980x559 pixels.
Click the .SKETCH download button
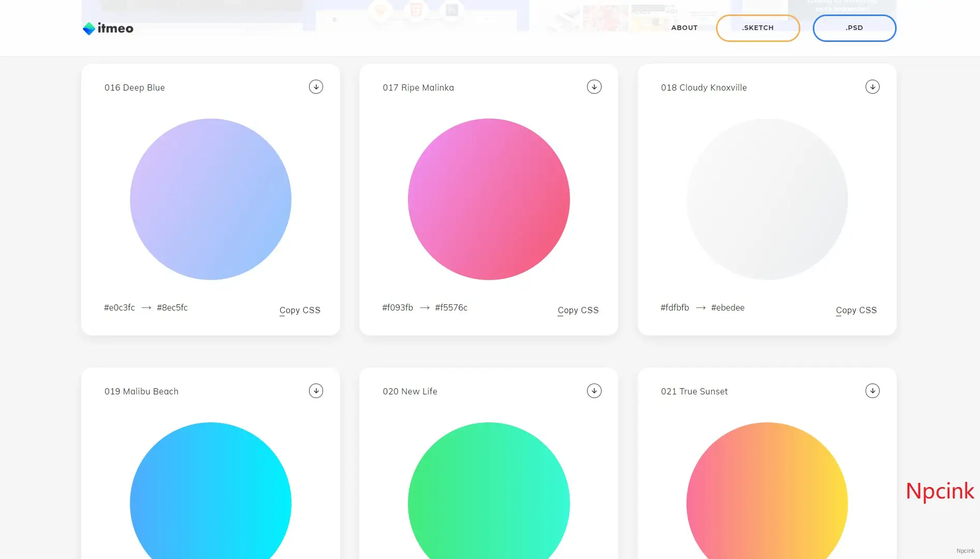click(757, 28)
